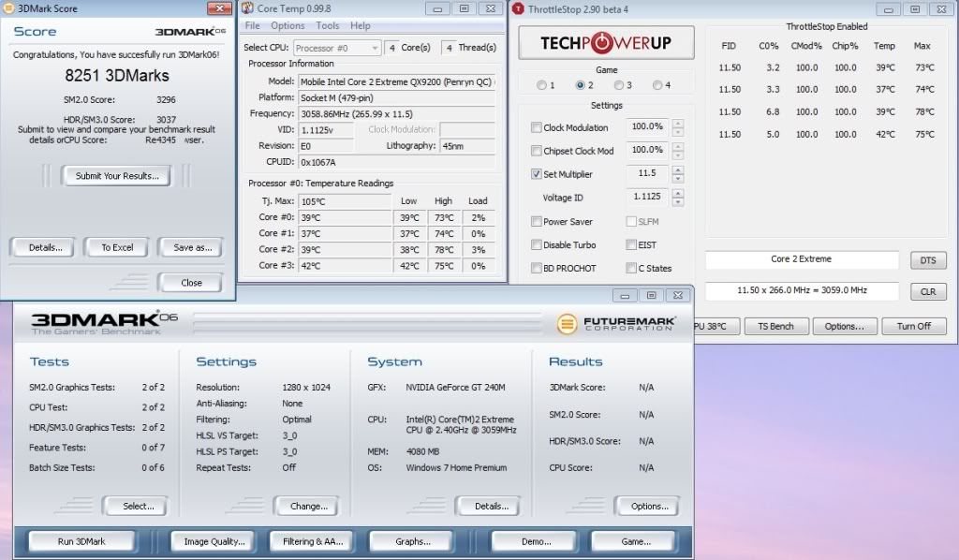
Task: Select Game profile 1 radio button
Action: (541, 85)
